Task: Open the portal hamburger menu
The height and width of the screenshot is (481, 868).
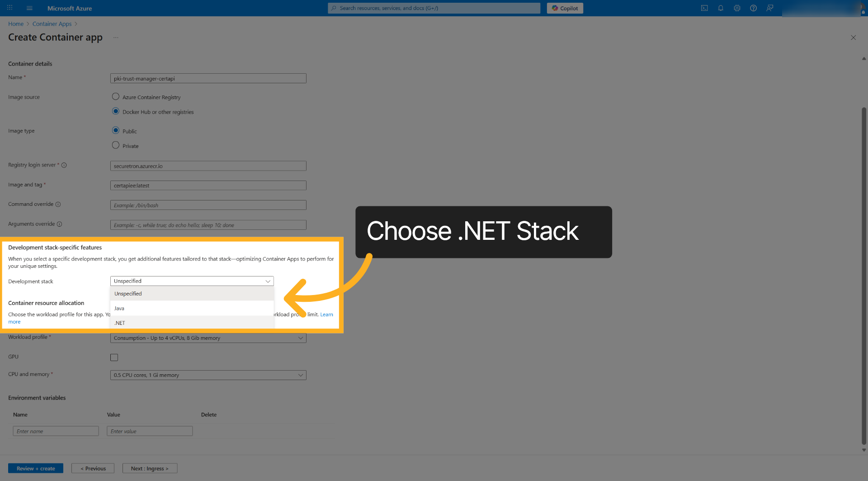Action: point(29,8)
